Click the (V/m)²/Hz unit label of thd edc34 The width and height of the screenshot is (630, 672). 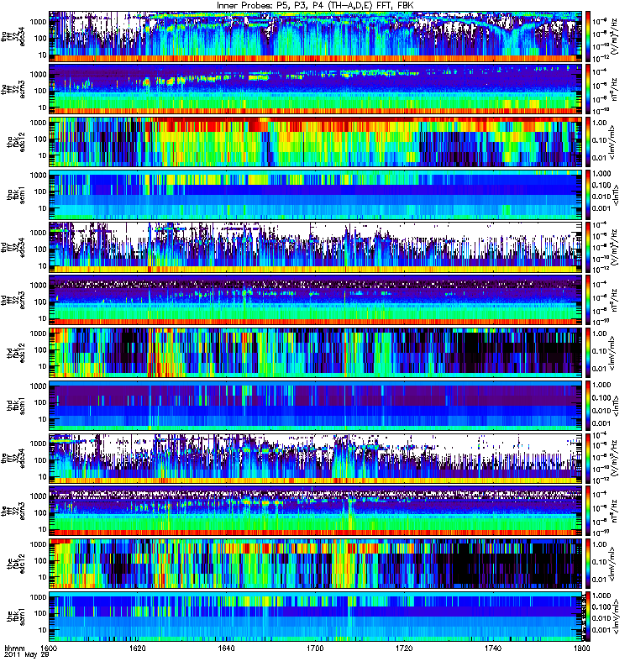tap(614, 247)
